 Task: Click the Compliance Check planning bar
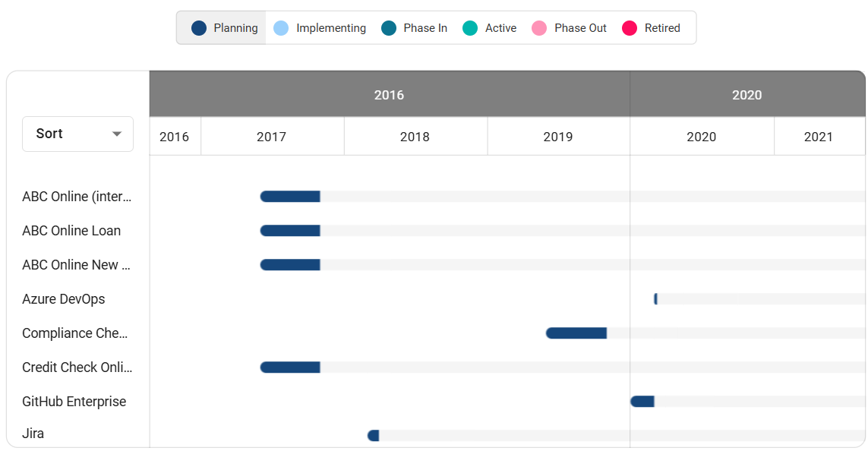click(576, 333)
